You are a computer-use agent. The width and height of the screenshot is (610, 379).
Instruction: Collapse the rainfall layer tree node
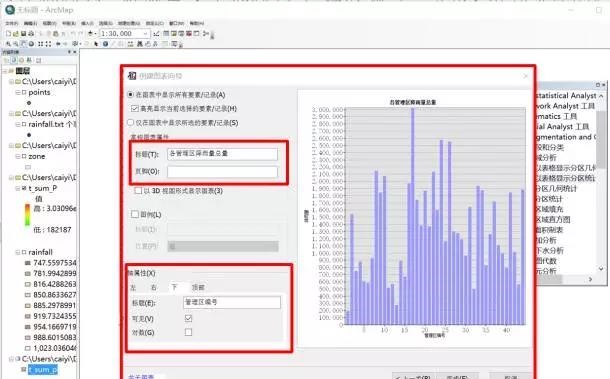point(18,252)
